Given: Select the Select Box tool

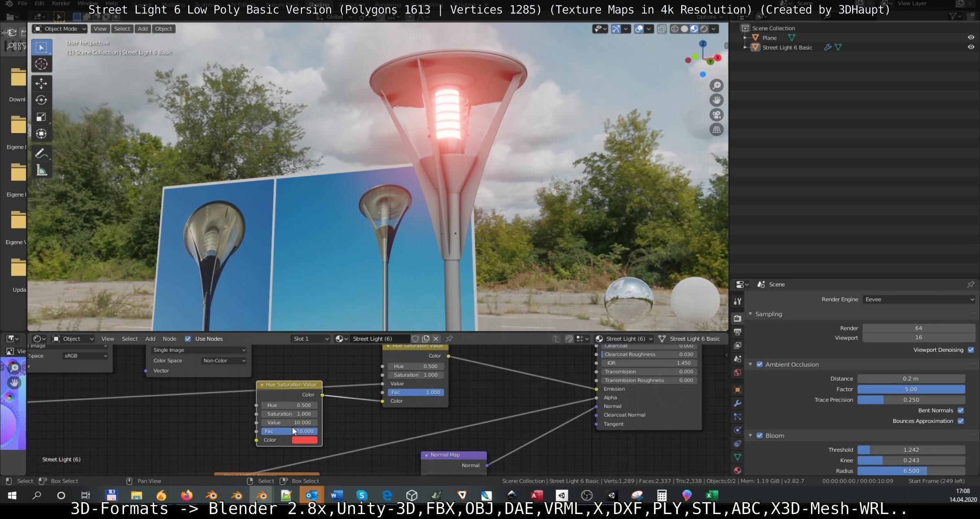Looking at the screenshot, I should point(41,47).
